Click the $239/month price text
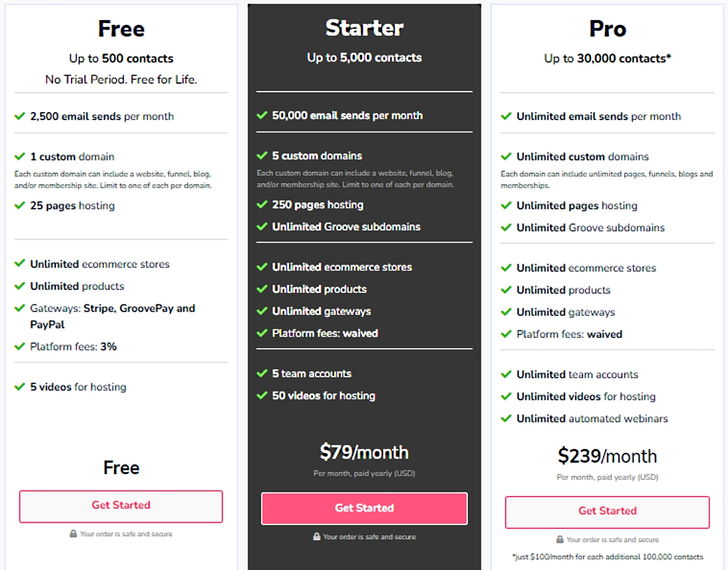Screen dimensions: 728x570 (607, 456)
